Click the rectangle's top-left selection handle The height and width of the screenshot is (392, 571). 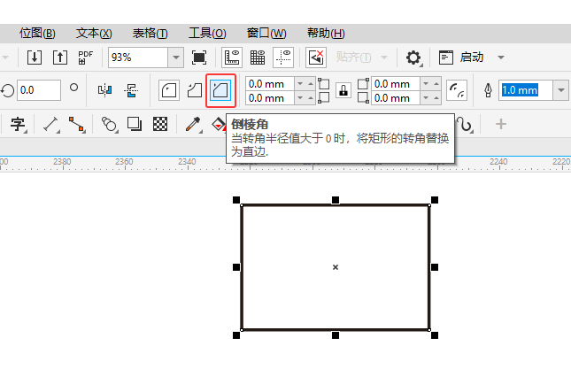(x=236, y=200)
